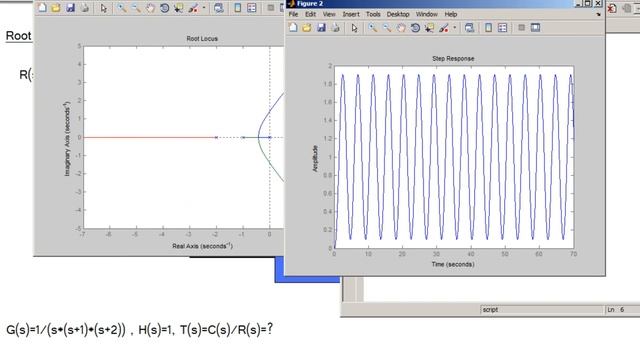The height and width of the screenshot is (360, 640).
Task: Pan hand icon in Root Locus window toolbar
Action: (150, 8)
